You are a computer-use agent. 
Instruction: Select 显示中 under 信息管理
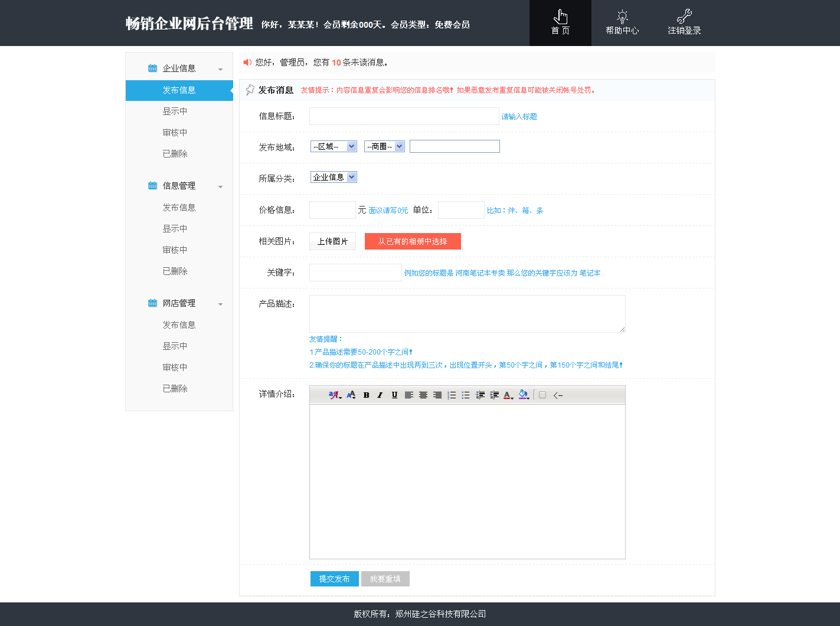(x=175, y=229)
